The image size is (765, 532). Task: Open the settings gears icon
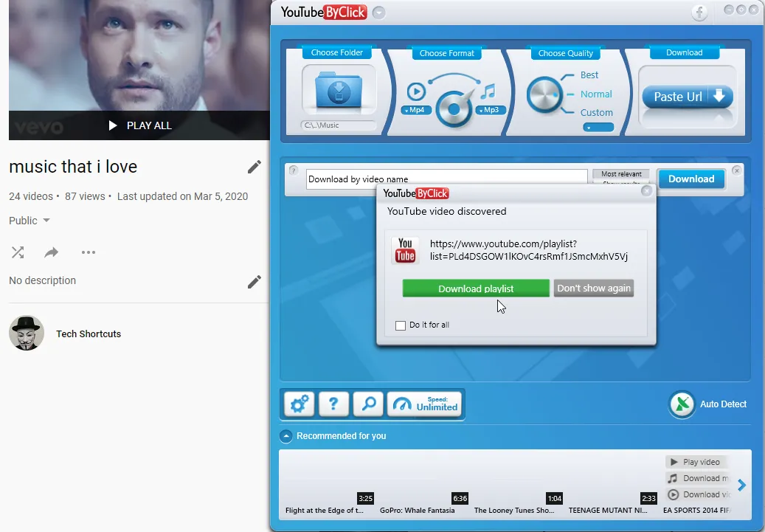(299, 404)
